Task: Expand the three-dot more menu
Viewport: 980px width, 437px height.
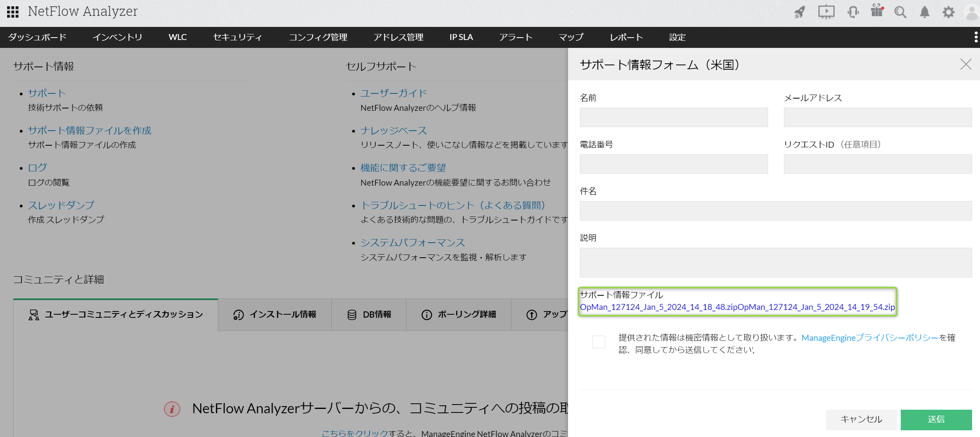Action: tap(976, 37)
